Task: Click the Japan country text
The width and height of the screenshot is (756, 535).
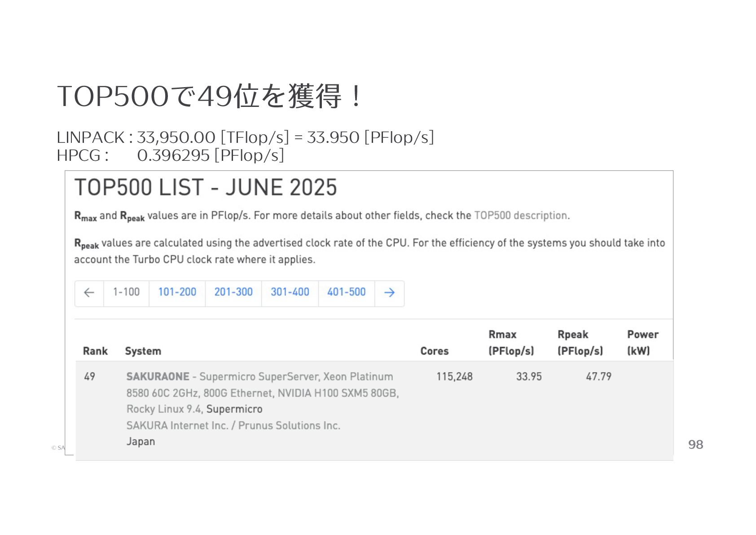Action: [x=141, y=442]
